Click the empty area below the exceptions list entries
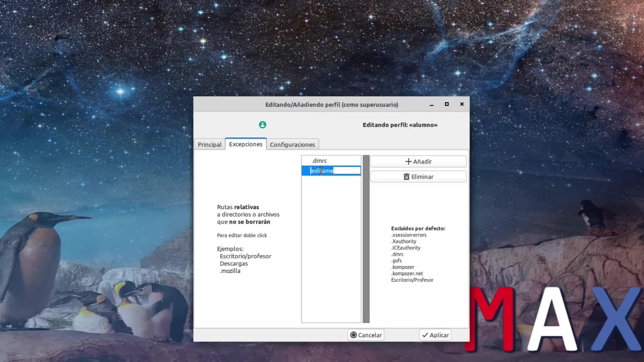 coord(331,248)
